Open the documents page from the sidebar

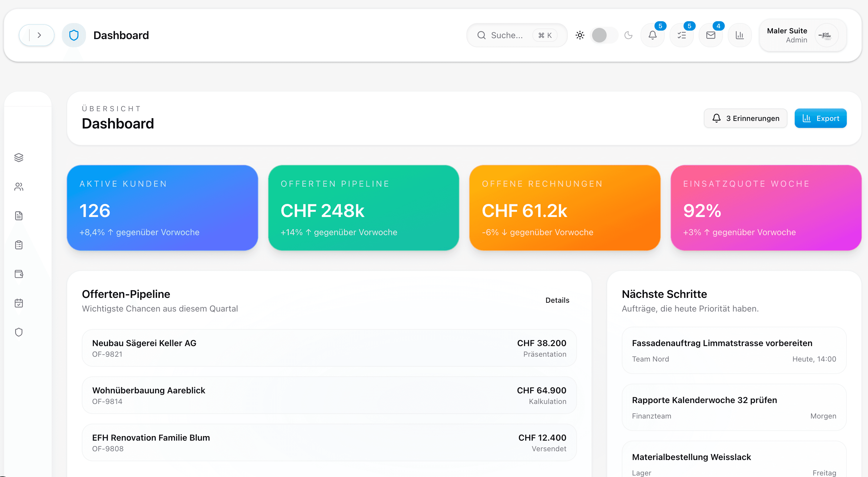pyautogui.click(x=18, y=216)
